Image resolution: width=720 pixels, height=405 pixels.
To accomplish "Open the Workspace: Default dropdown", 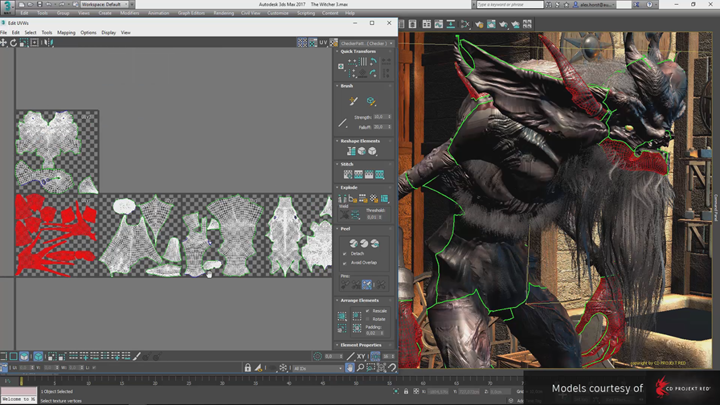I will [x=107, y=4].
